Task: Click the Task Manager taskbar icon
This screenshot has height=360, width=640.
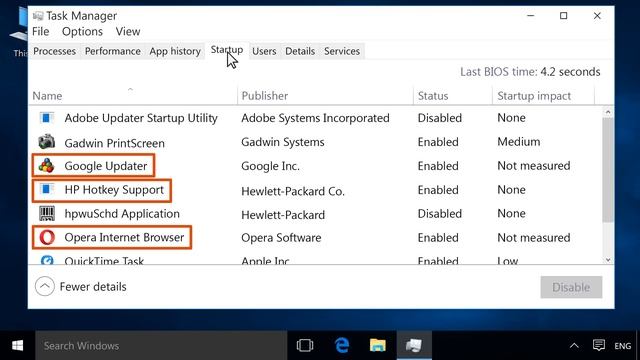Action: coord(414,346)
